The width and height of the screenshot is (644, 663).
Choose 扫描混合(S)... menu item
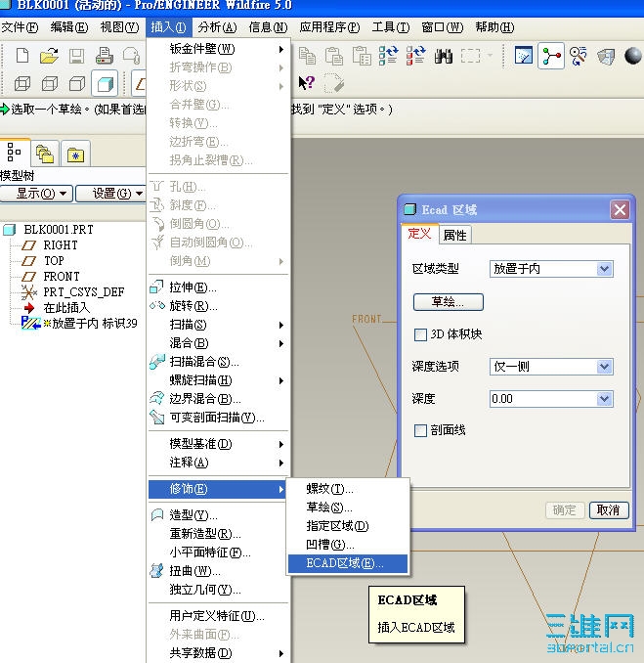219,362
